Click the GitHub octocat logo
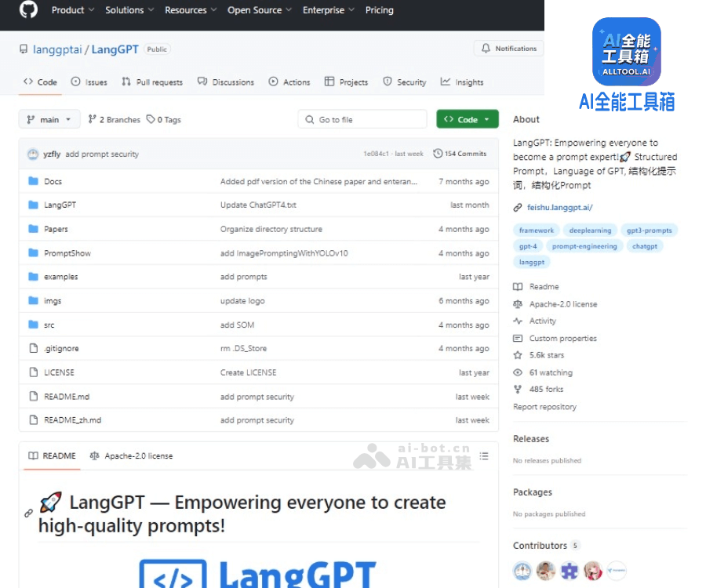This screenshot has height=588, width=706. tap(28, 9)
